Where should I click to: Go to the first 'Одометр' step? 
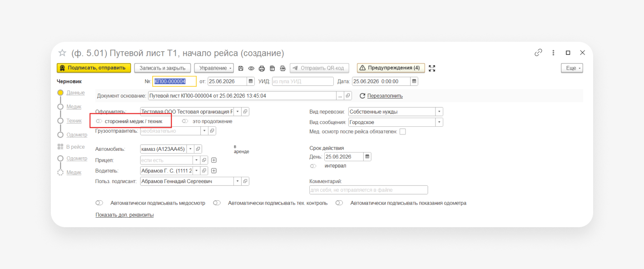pyautogui.click(x=77, y=135)
